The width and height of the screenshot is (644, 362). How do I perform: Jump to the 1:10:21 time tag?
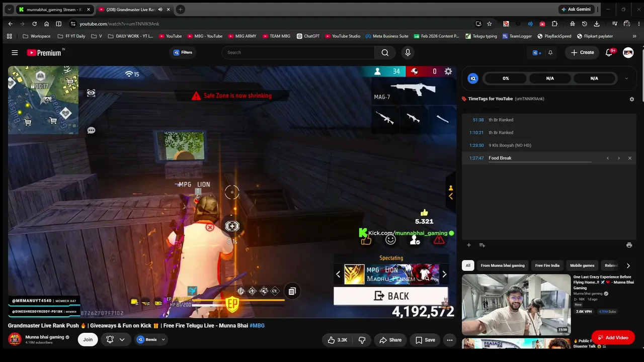[476, 133]
